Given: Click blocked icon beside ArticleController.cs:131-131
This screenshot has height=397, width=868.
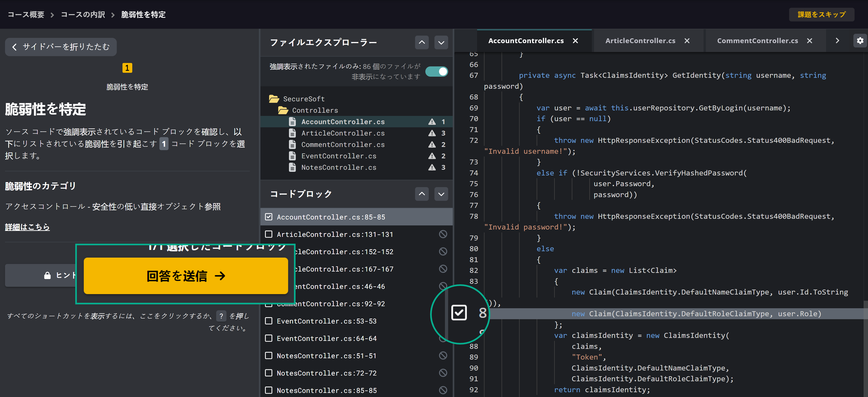Looking at the screenshot, I should click(x=443, y=234).
